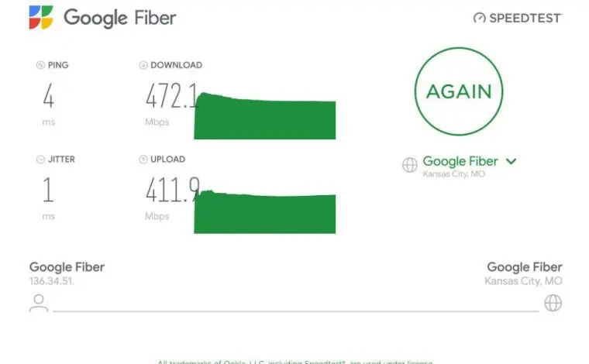Screen dimensions: 589x364
Task: Click the ping clock icon
Action: [40, 65]
